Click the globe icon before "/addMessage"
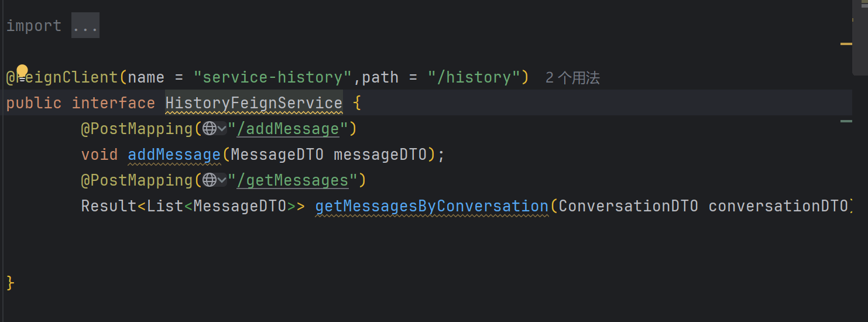 click(x=210, y=129)
